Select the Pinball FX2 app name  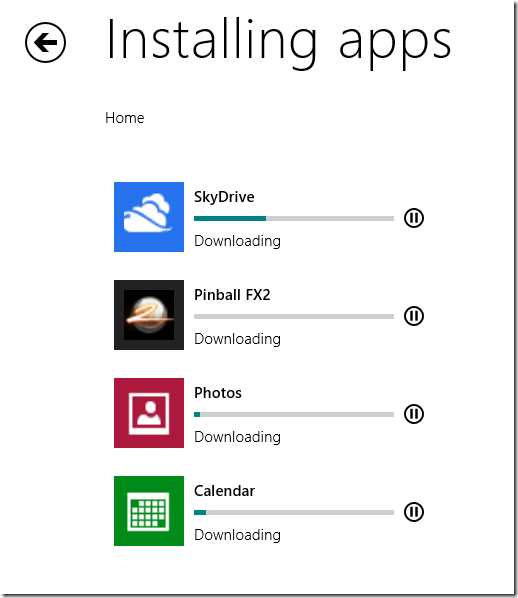(232, 295)
